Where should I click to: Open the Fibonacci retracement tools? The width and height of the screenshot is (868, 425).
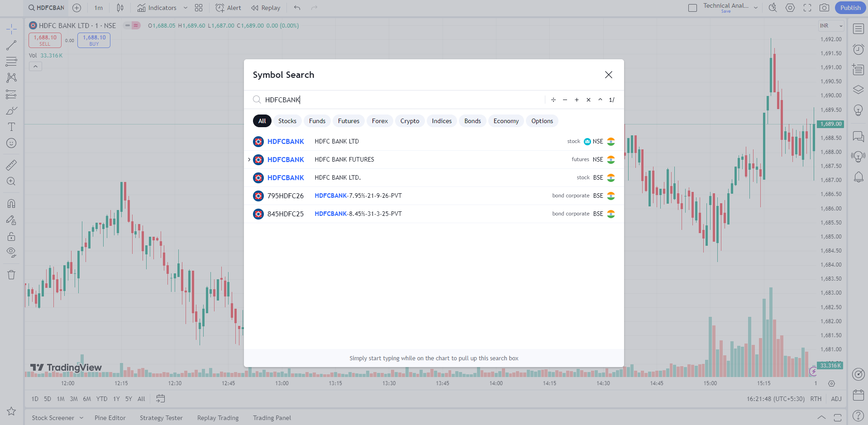coord(11,62)
